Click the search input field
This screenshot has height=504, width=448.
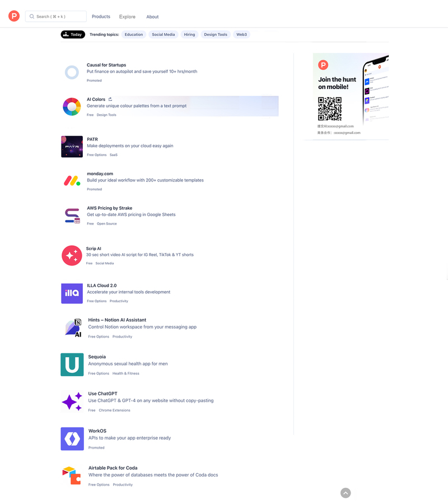pyautogui.click(x=56, y=16)
